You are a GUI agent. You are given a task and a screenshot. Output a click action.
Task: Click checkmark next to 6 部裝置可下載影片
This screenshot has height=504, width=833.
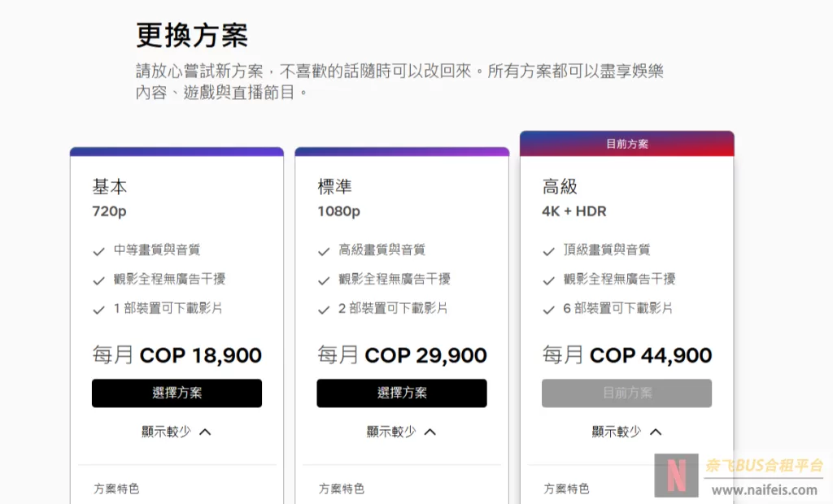[549, 310]
